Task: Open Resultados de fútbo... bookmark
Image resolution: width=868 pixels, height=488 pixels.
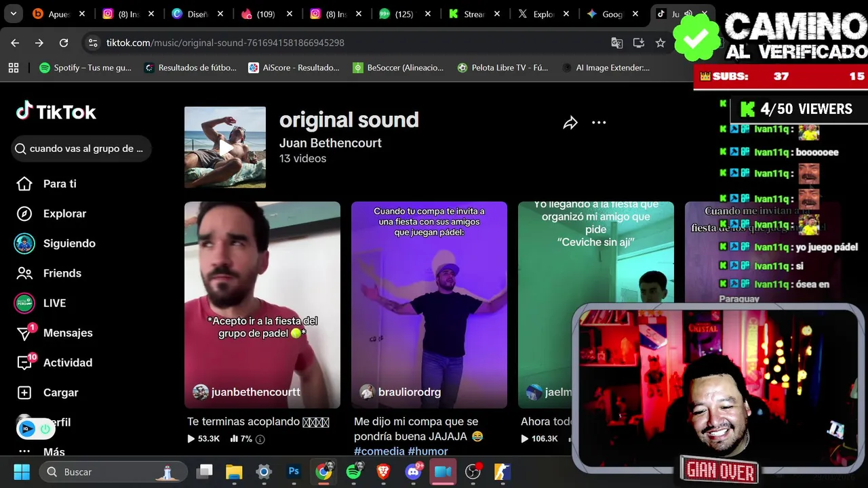Action: click(x=191, y=67)
